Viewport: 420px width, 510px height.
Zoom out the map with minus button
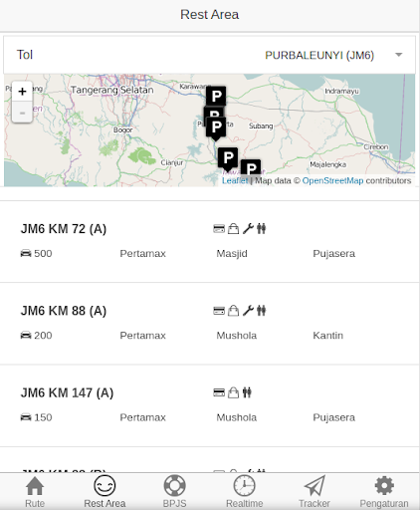click(x=22, y=113)
